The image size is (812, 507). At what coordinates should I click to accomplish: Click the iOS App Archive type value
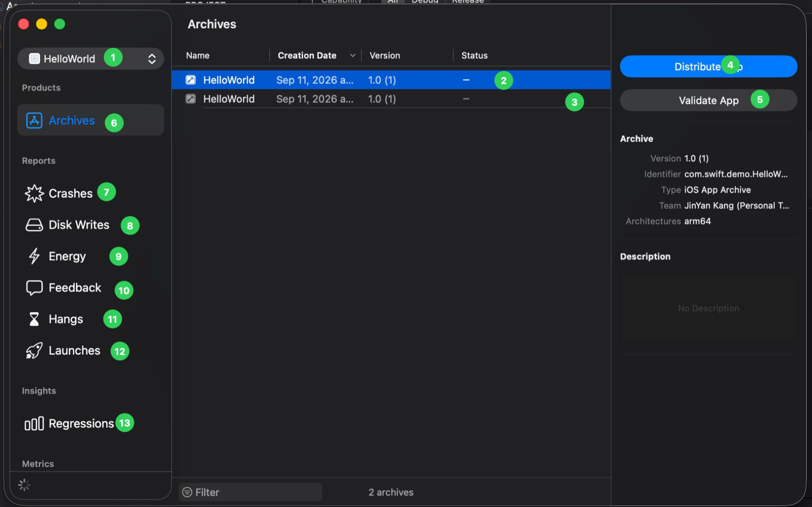[717, 190]
